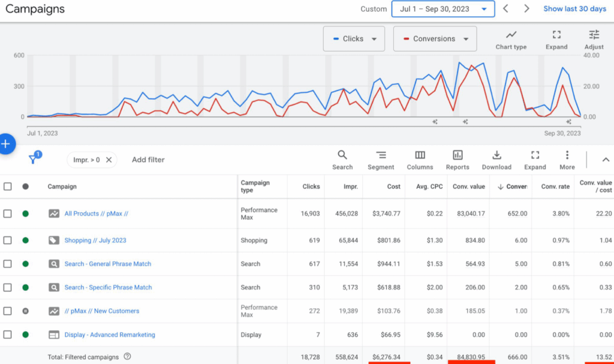Download the campaign table
Screen dimensions: 614x364
pyautogui.click(x=496, y=160)
